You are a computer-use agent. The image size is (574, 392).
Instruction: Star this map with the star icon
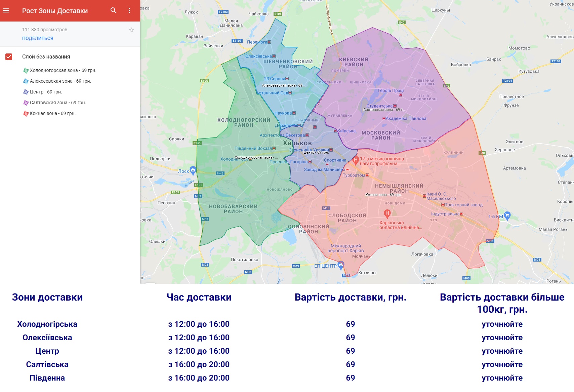[x=131, y=30]
